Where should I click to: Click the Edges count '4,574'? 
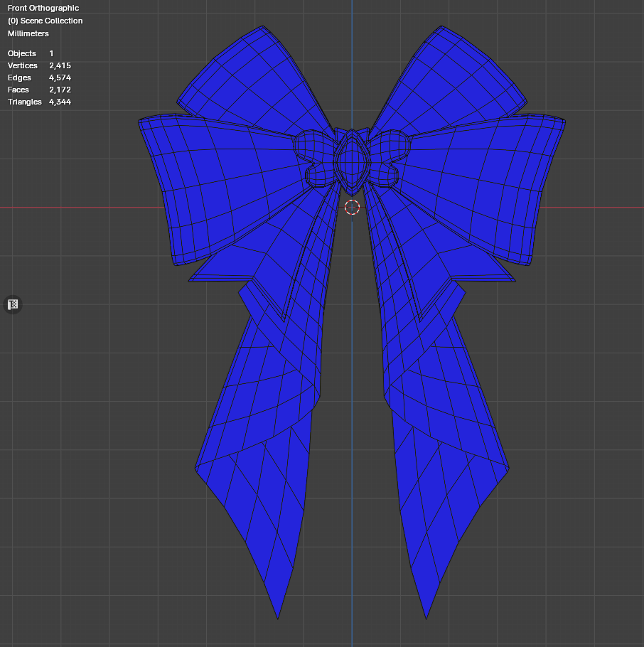coord(60,77)
